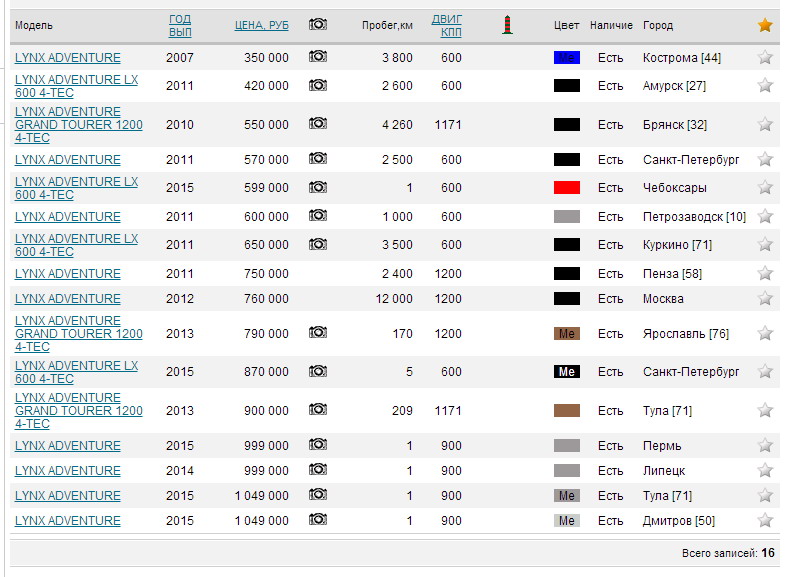Click the red color swatch in Чебоксары row
The width and height of the screenshot is (801, 577).
pos(567,187)
